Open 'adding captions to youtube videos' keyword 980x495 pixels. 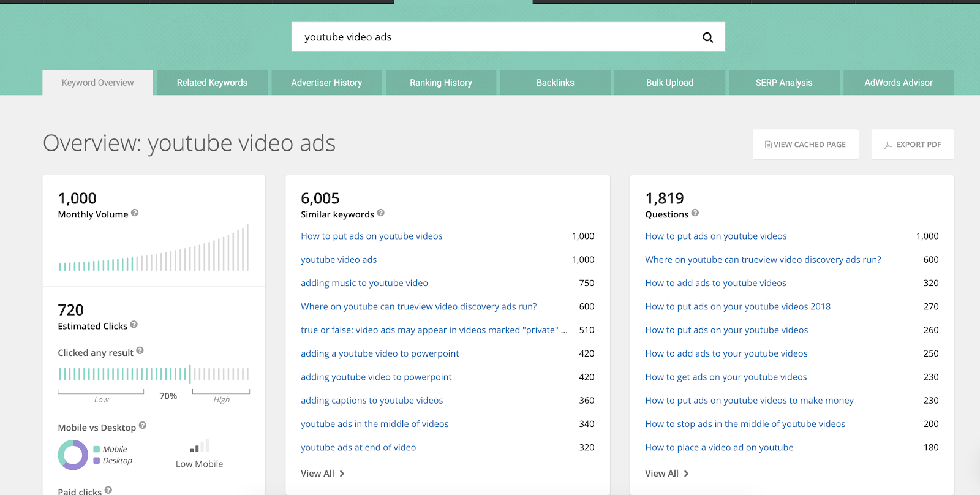click(372, 401)
